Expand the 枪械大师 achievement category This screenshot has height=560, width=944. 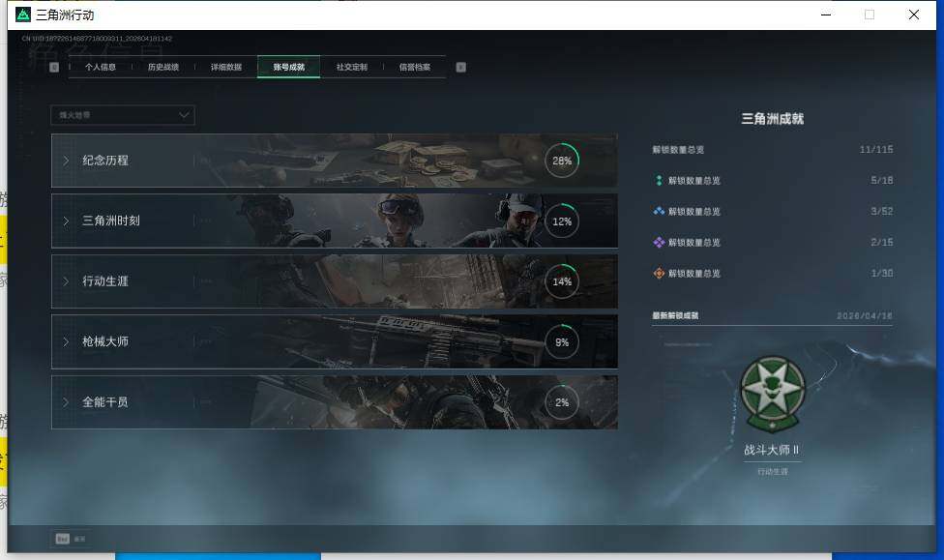[x=334, y=341]
